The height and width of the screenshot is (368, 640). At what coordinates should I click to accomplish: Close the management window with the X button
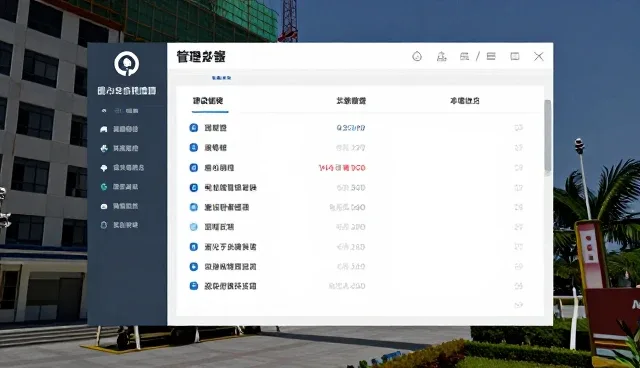[539, 56]
